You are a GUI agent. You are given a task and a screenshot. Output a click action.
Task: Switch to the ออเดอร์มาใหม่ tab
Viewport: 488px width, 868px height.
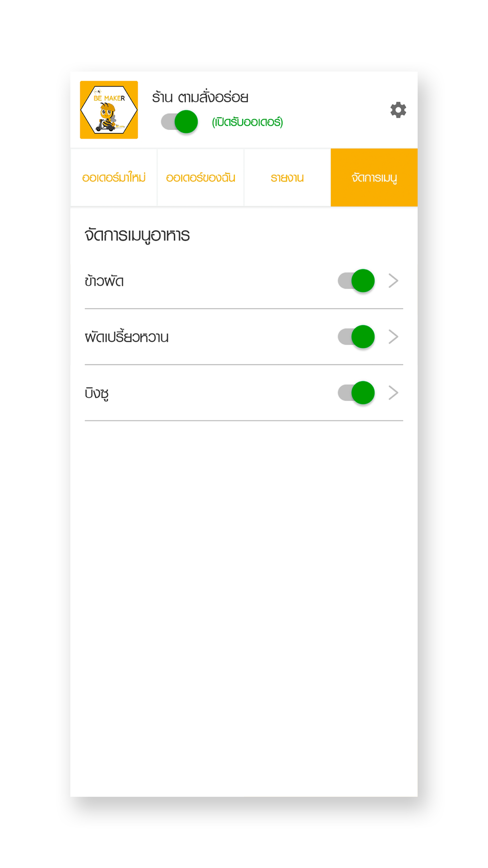(x=114, y=178)
